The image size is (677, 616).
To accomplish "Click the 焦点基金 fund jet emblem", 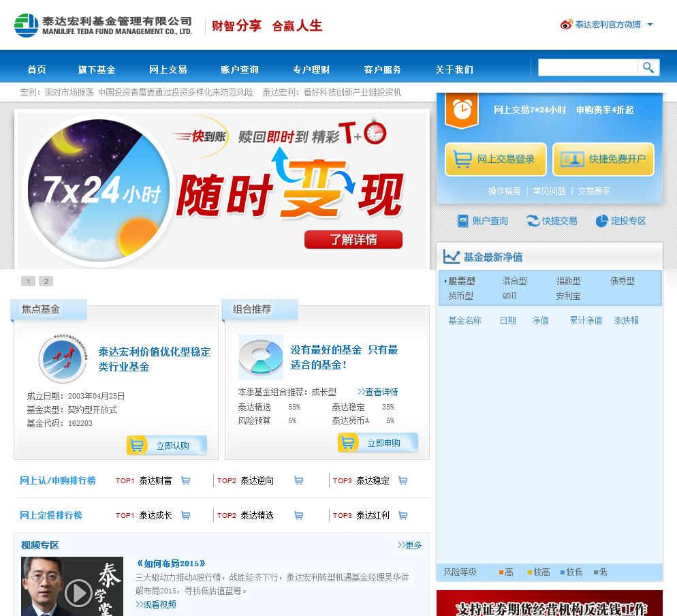I will click(63, 359).
